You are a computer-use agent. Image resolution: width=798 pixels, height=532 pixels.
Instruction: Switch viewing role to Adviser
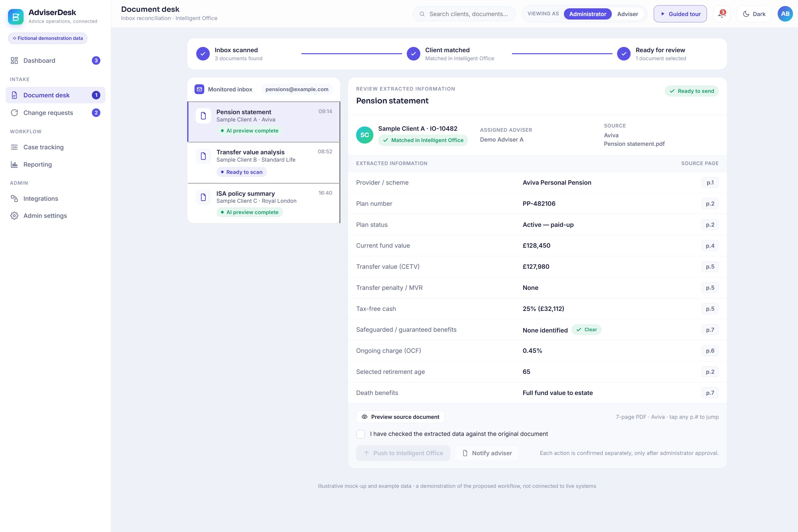(x=627, y=14)
